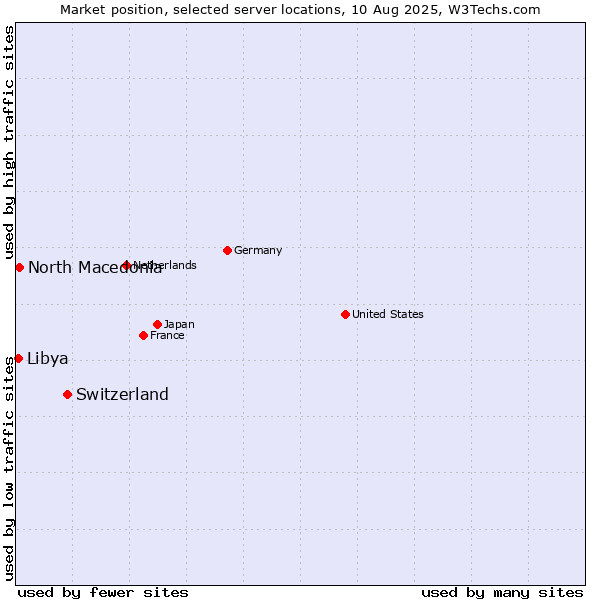Select the "United States" label text
The image size is (600, 600).
tap(388, 315)
